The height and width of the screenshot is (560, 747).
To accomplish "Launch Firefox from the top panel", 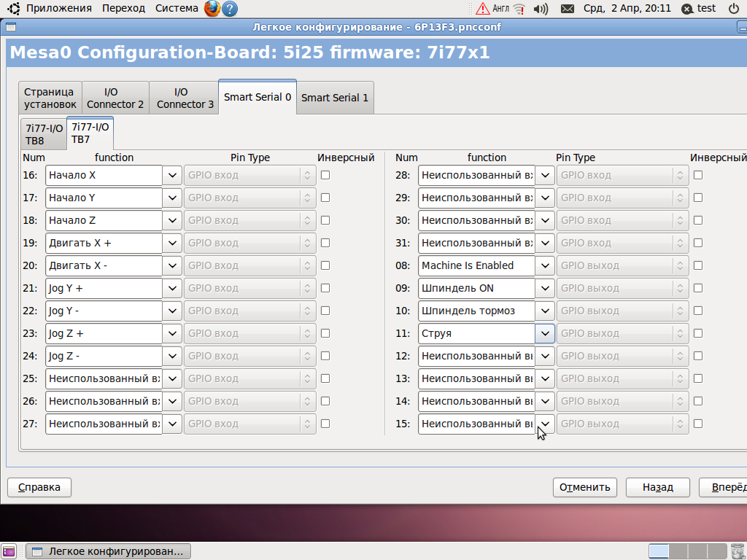I will [x=212, y=8].
